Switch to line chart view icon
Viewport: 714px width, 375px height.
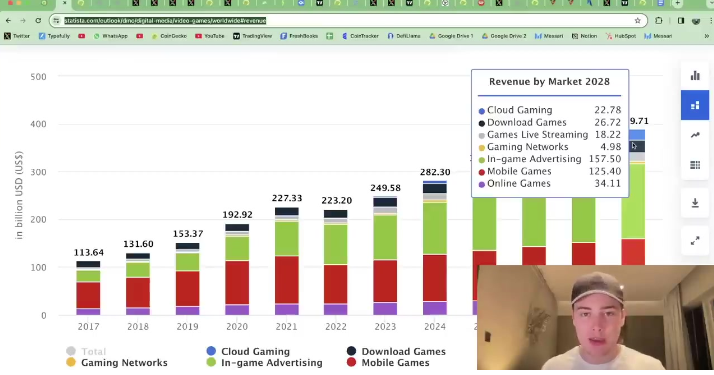click(695, 135)
